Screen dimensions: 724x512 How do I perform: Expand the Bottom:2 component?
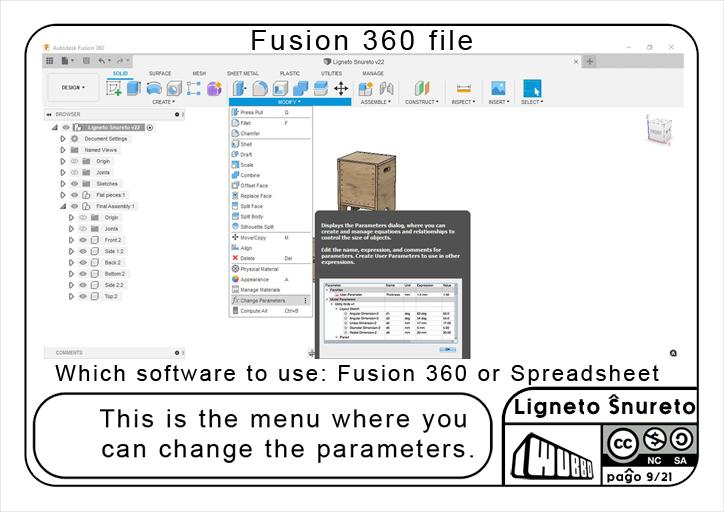coord(71,274)
